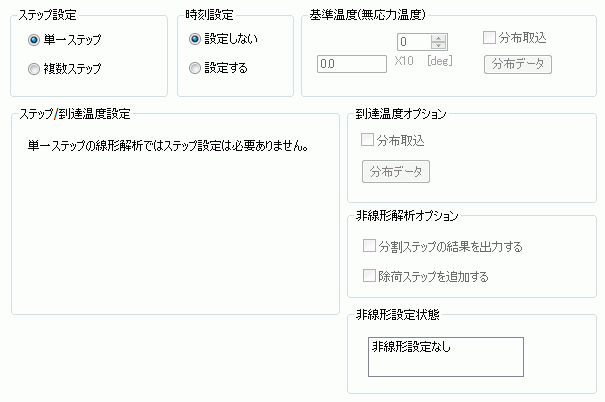
Task: Enable 分割ステップの結果を出力する checkbox
Action: [369, 246]
